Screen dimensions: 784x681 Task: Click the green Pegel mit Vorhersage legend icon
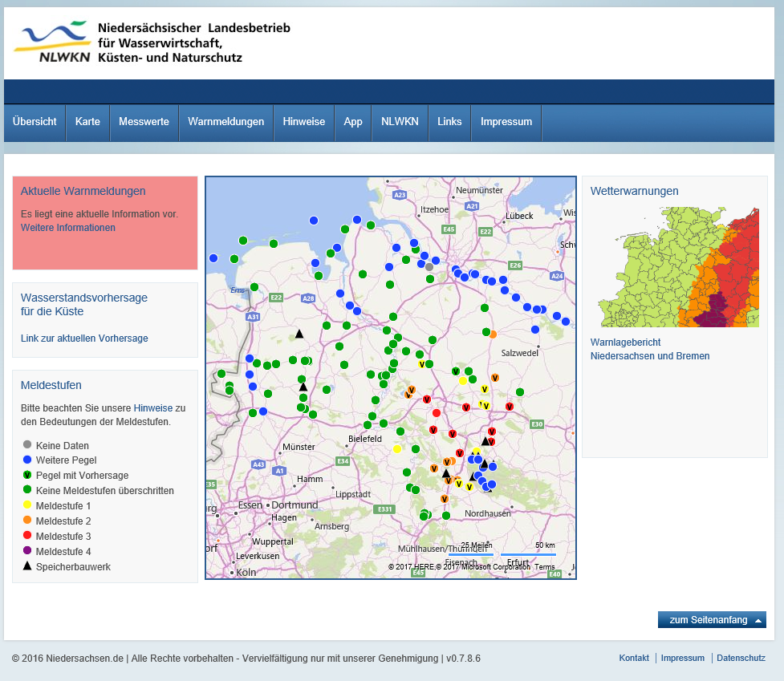(x=27, y=475)
